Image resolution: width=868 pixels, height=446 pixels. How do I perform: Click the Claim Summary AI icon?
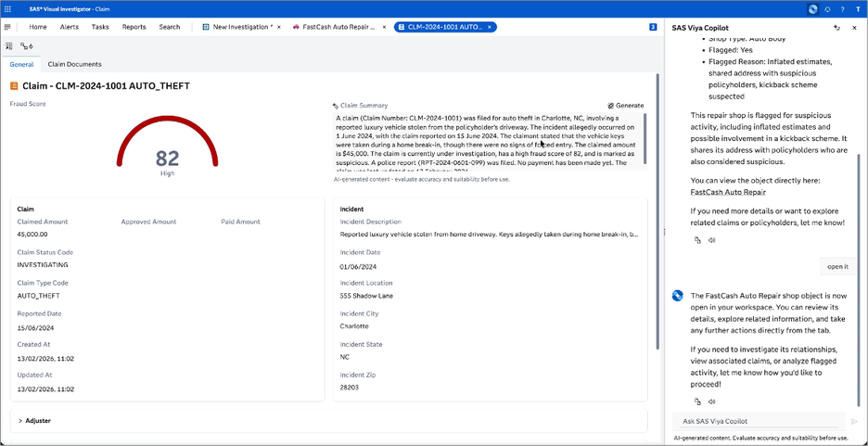(x=335, y=106)
